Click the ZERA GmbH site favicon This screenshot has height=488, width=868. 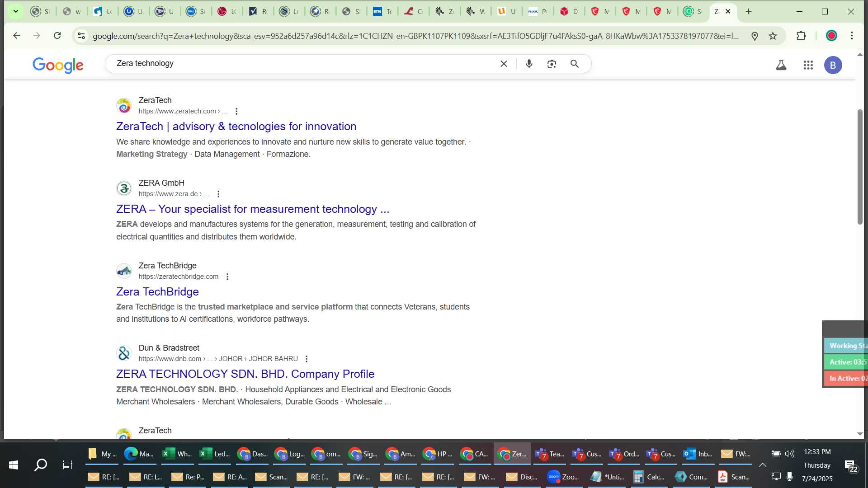124,188
